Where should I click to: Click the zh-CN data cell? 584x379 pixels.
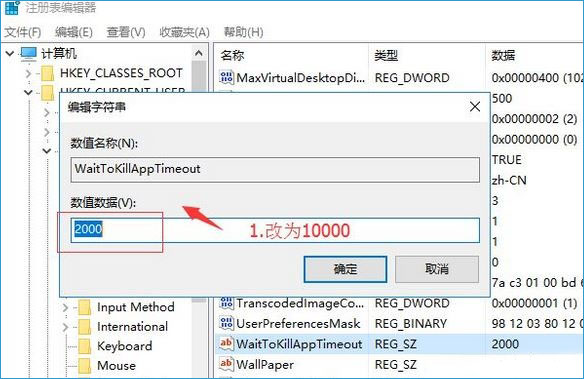click(509, 181)
